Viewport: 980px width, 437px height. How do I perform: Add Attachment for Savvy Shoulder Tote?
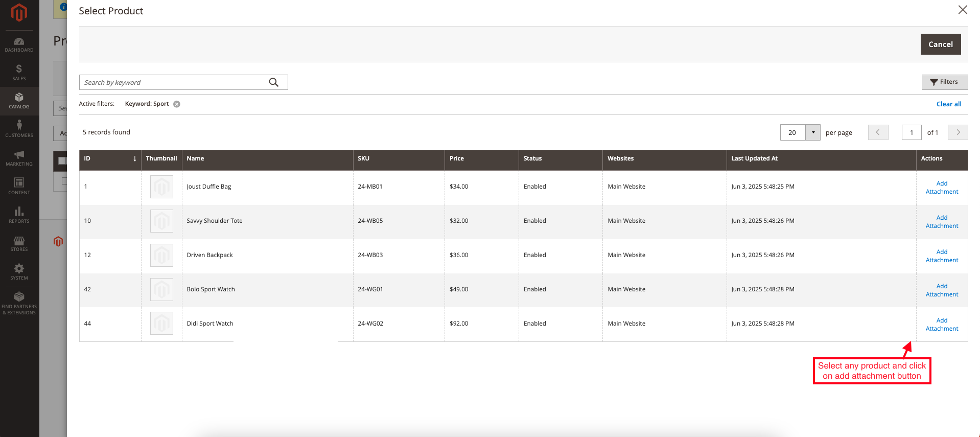pos(942,222)
